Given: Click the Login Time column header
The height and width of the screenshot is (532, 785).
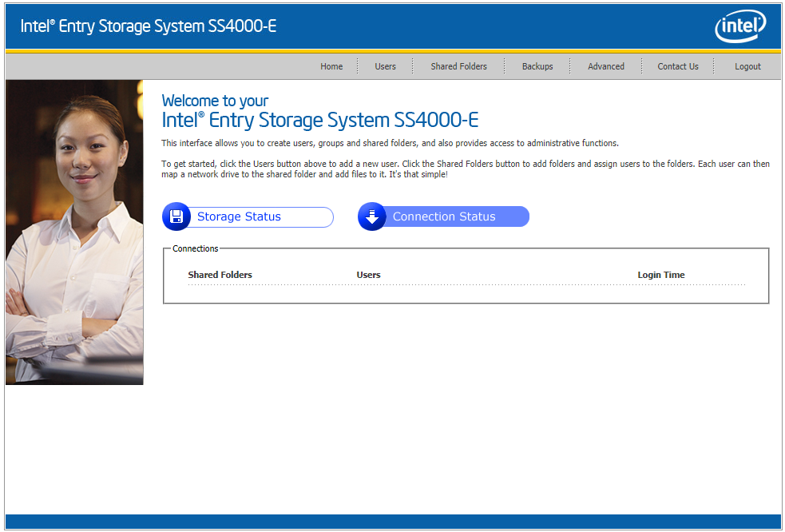Looking at the screenshot, I should (x=661, y=275).
